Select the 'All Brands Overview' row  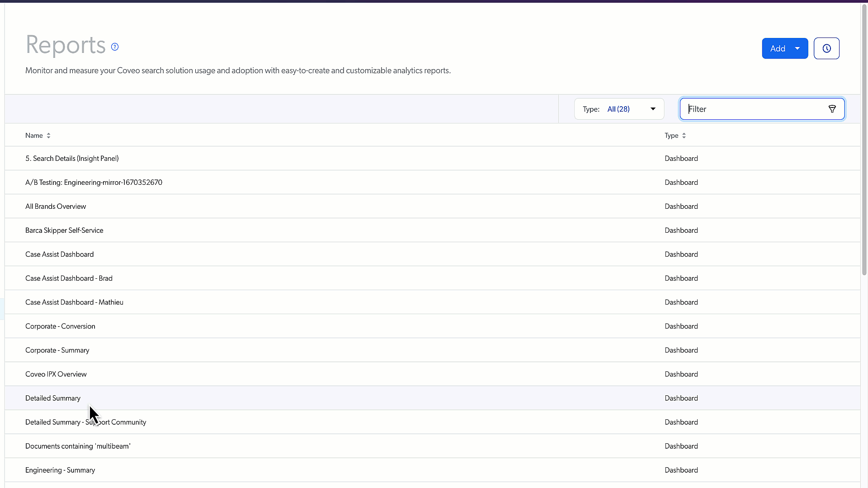pyautogui.click(x=432, y=206)
